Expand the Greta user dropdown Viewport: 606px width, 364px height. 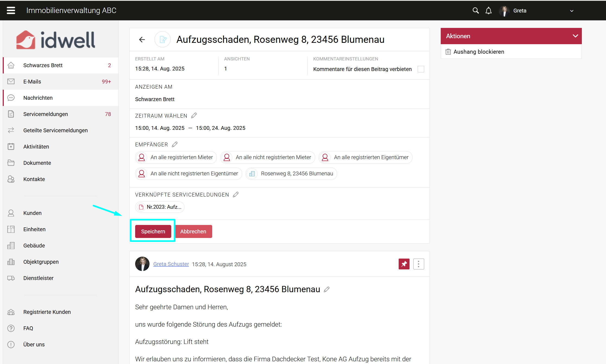pos(572,11)
